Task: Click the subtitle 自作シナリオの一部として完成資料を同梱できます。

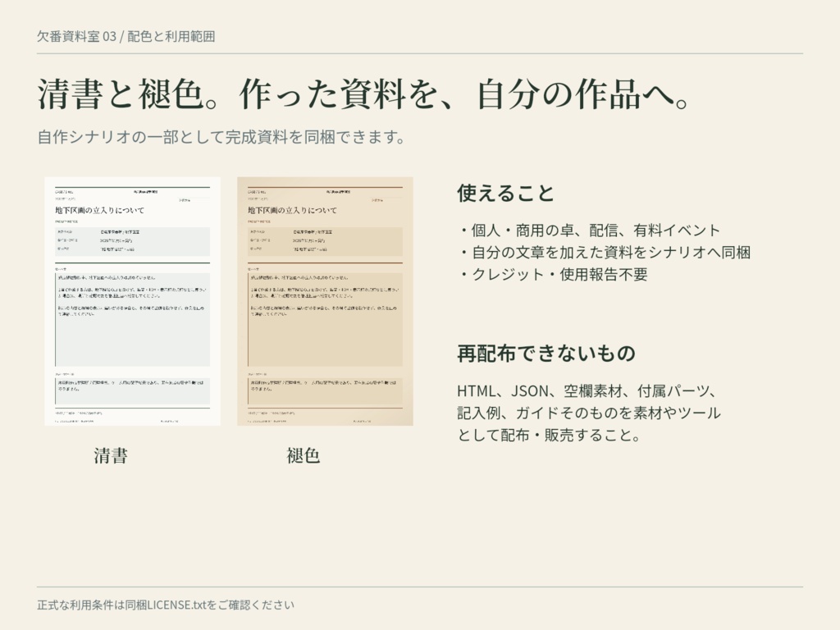Action: pos(221,137)
